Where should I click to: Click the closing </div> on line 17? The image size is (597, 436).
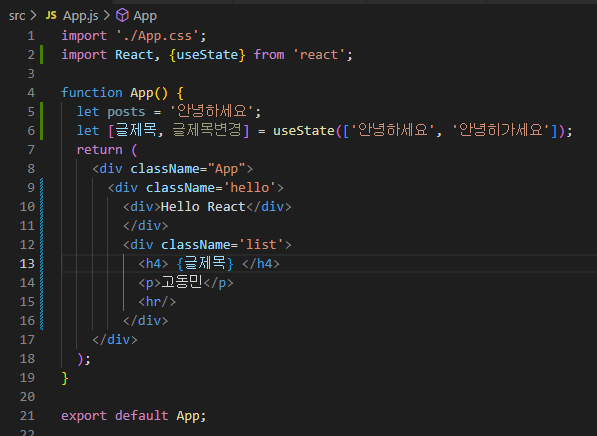tap(115, 340)
